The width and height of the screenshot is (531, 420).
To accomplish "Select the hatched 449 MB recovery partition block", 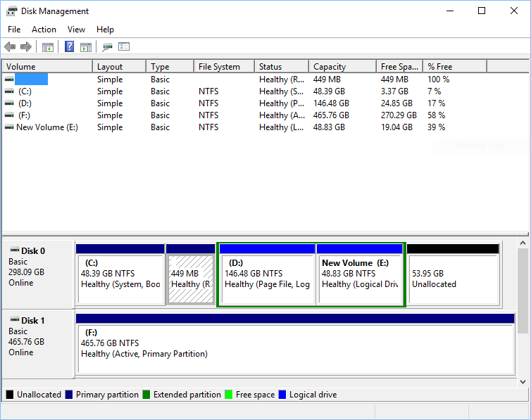I will [x=191, y=274].
